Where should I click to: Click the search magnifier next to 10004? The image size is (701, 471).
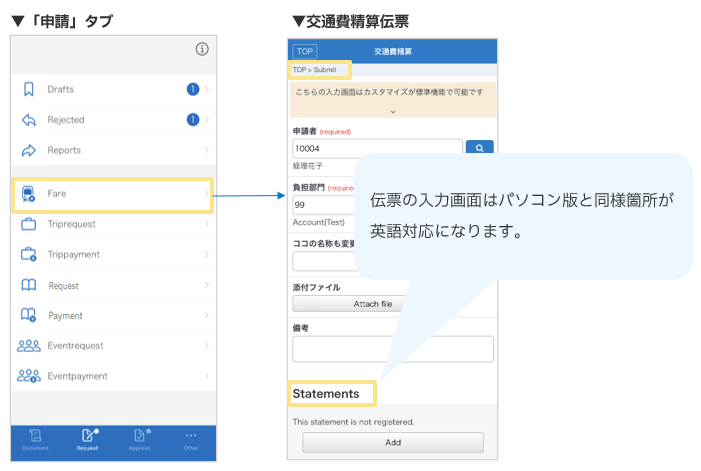point(479,148)
